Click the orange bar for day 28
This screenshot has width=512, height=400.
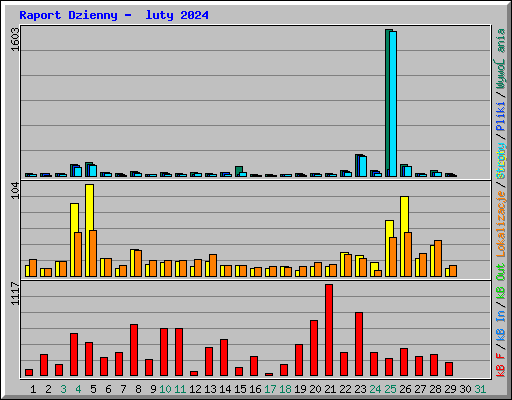438,258
